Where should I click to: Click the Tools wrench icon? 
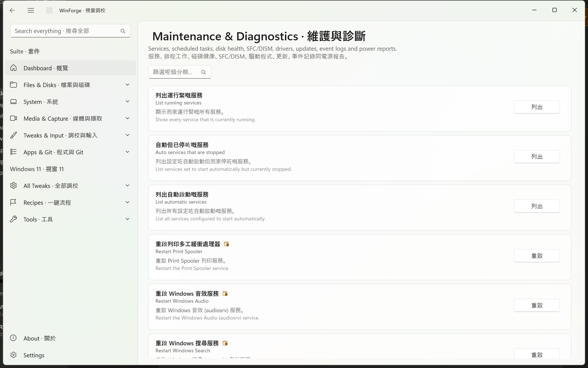point(13,219)
